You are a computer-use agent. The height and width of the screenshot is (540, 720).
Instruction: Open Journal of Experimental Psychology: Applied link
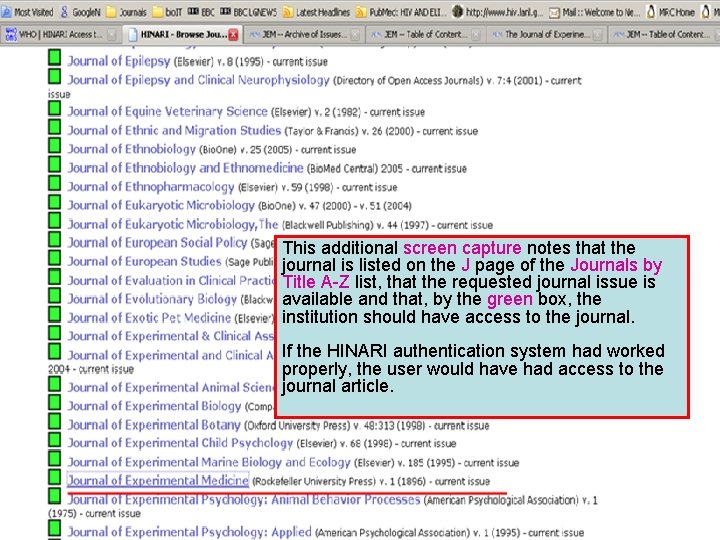tap(189, 532)
